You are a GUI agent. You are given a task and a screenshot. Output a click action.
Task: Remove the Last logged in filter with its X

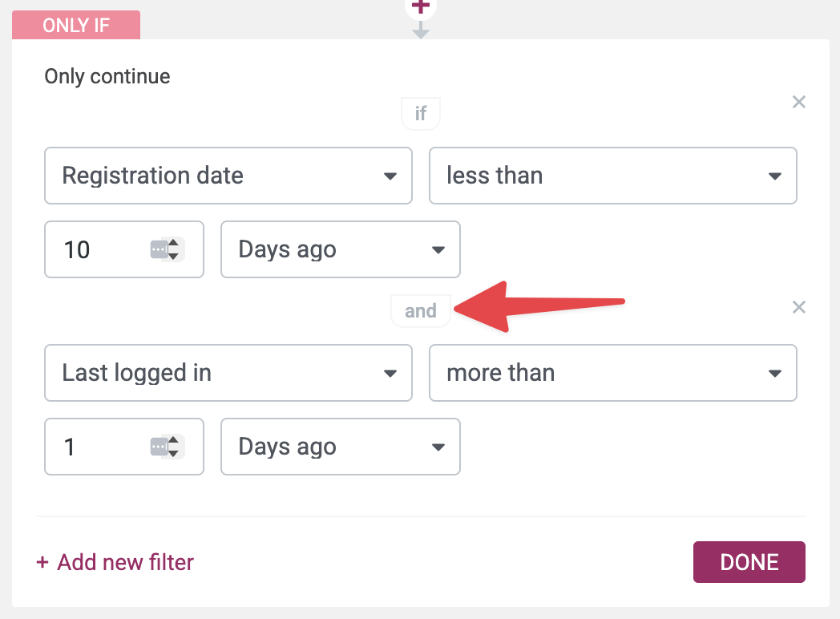pos(798,307)
